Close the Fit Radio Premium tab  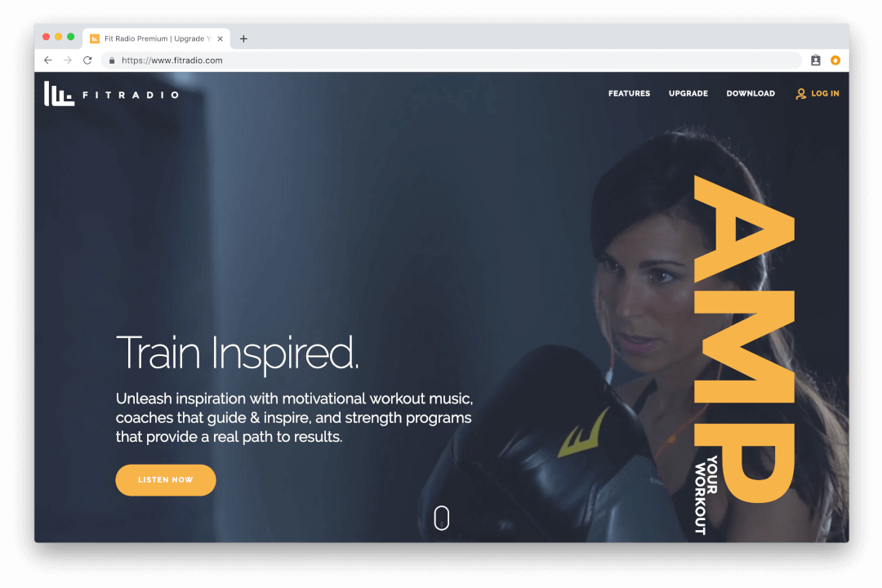[x=220, y=39]
